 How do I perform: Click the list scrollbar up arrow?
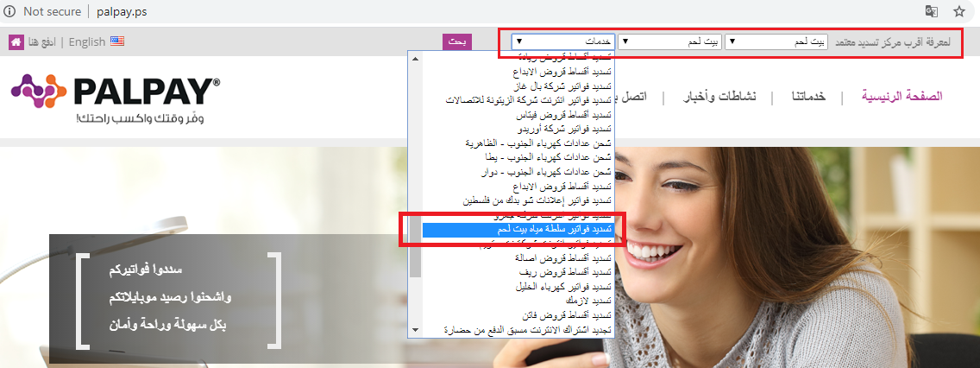(x=415, y=58)
